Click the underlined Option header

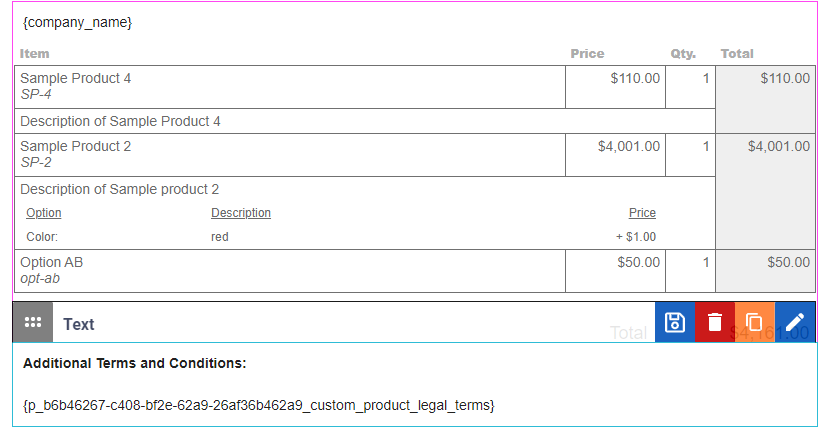[44, 213]
